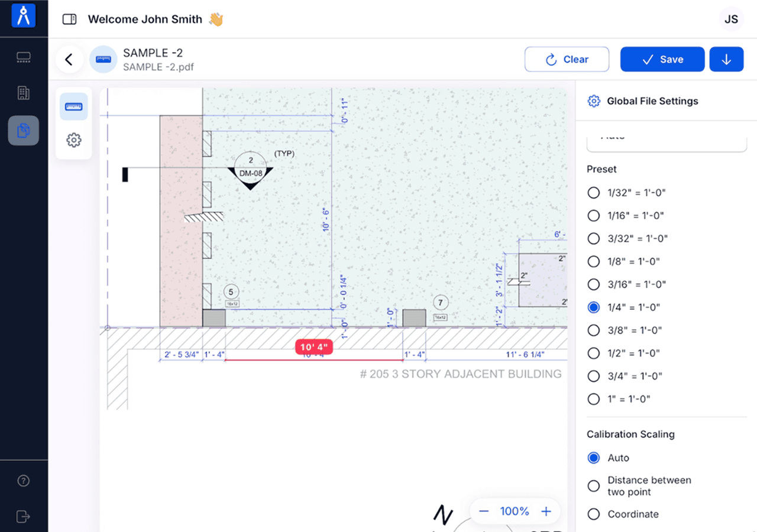Click the Preset section label
757x532 pixels.
[x=601, y=169]
